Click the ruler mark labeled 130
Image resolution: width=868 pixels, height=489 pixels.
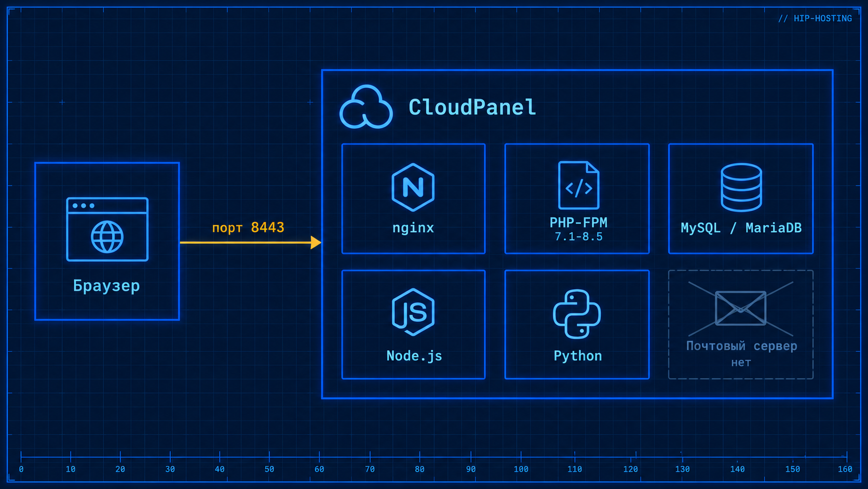[683, 469]
